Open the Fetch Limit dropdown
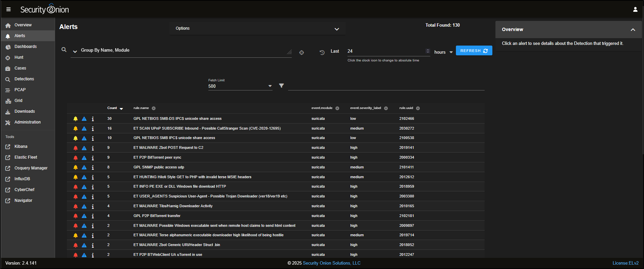This screenshot has width=644, height=269. 270,86
